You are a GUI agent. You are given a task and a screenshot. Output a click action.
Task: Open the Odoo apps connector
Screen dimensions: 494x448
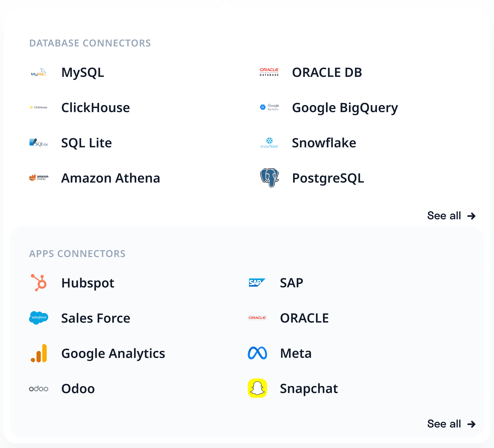click(78, 389)
